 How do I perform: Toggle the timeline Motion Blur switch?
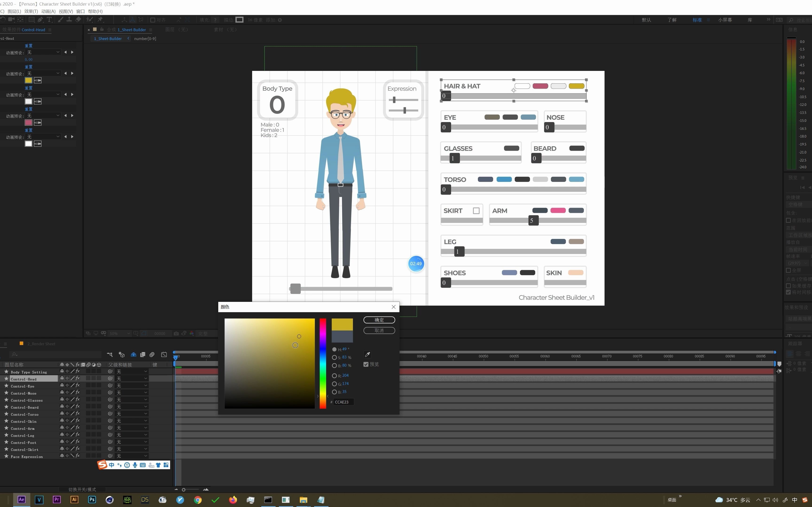click(152, 354)
